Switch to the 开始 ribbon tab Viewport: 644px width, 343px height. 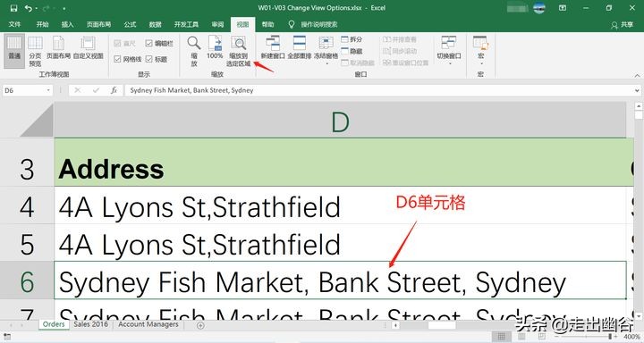point(42,25)
